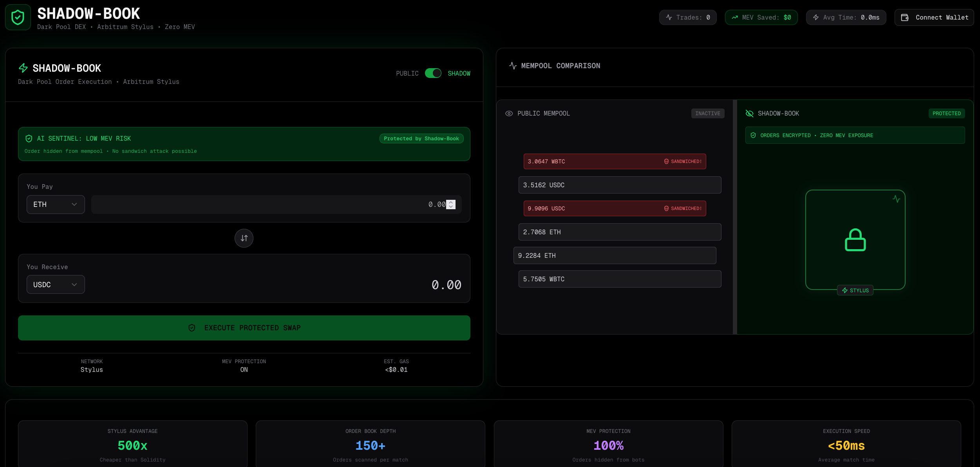Select the PUBLIC mode label
Screen dimensions: 980x467
tap(407, 74)
